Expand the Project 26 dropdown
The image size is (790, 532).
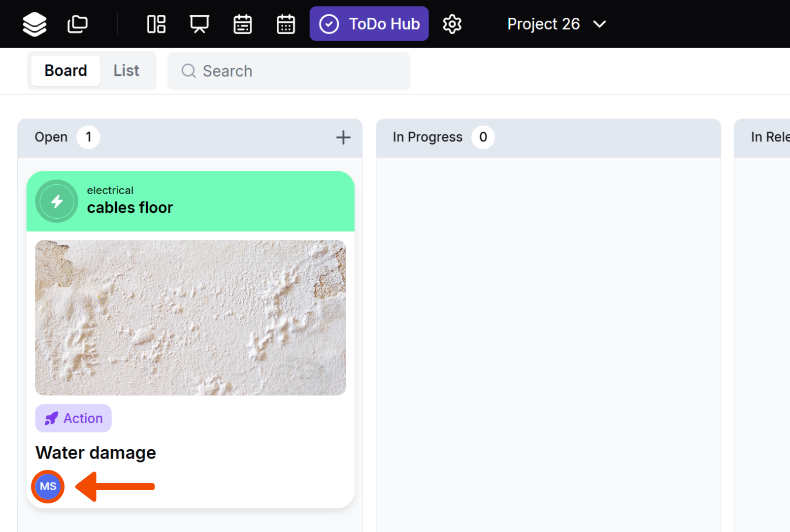(x=557, y=24)
